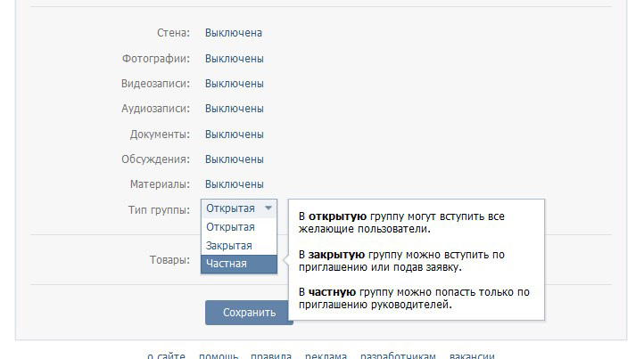Open the Обсуждения Выключены value
Image resolution: width=644 pixels, height=359 pixels.
pos(234,159)
